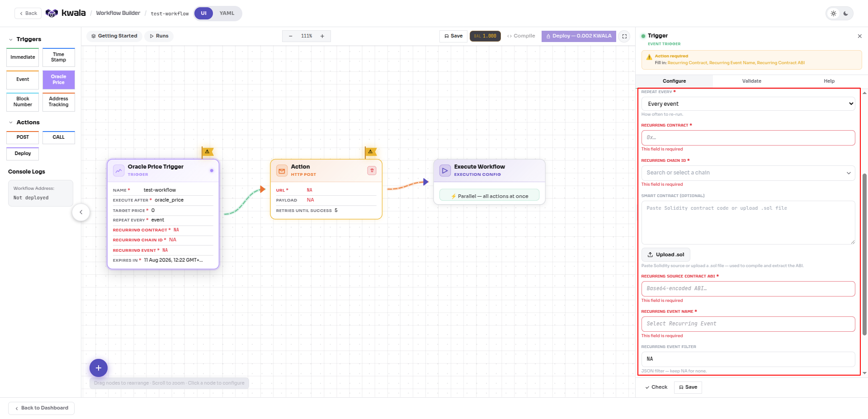The height and width of the screenshot is (419, 868).
Task: Focus the Base64-encoded ABI field
Action: click(748, 288)
